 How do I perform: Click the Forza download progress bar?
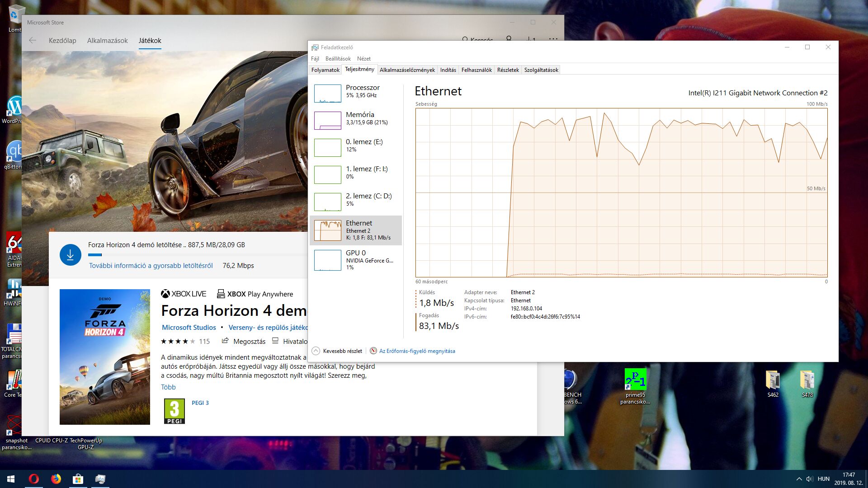[198, 255]
